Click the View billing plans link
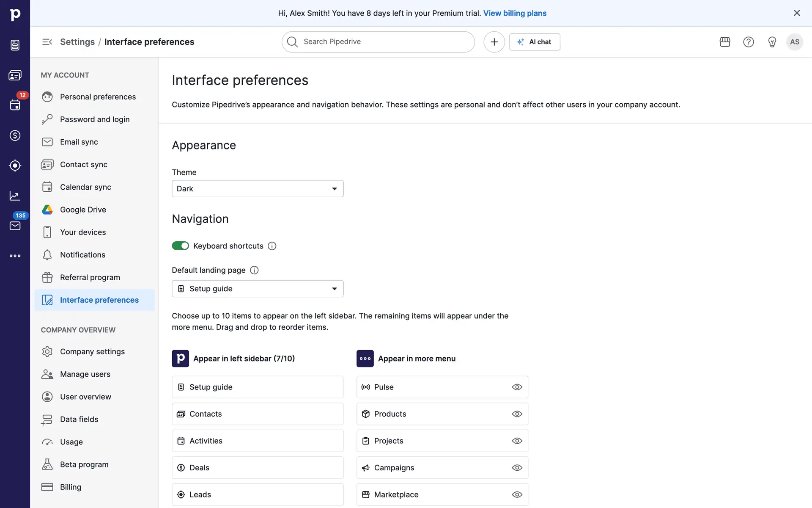 [x=515, y=13]
